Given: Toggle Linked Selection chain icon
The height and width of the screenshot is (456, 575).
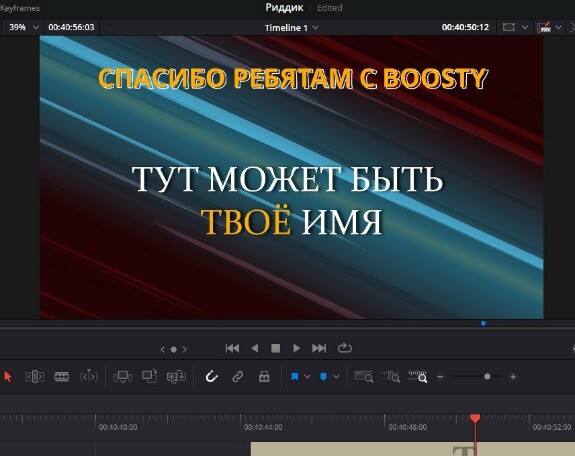Looking at the screenshot, I should [238, 377].
